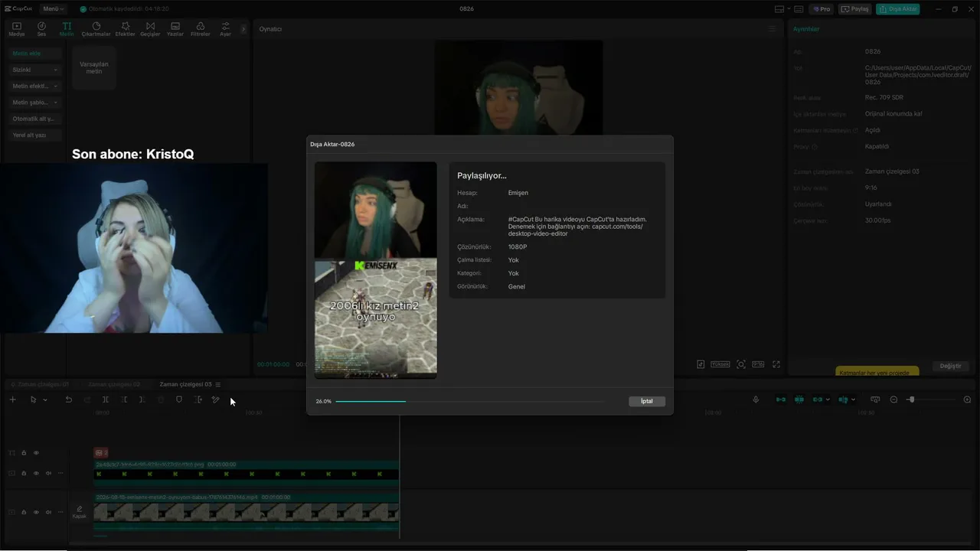This screenshot has height=551, width=980.
Task: Toggle timeline auto snapping
Action: click(799, 399)
